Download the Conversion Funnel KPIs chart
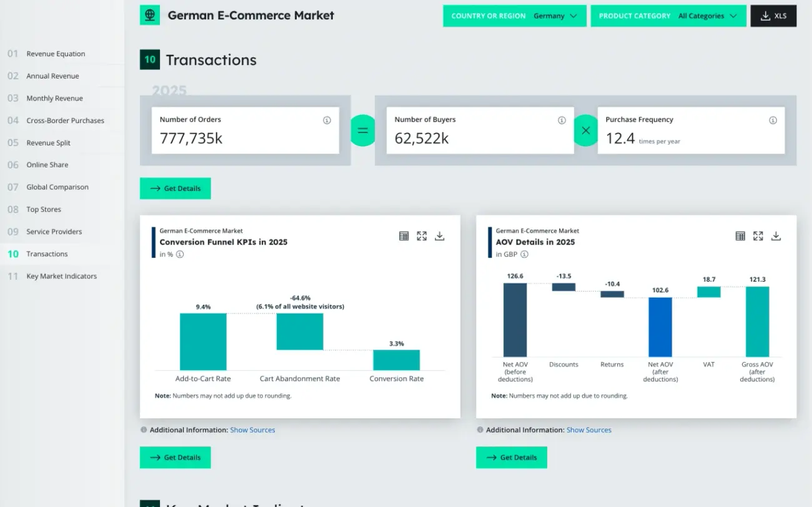This screenshot has height=507, width=812. (x=440, y=236)
